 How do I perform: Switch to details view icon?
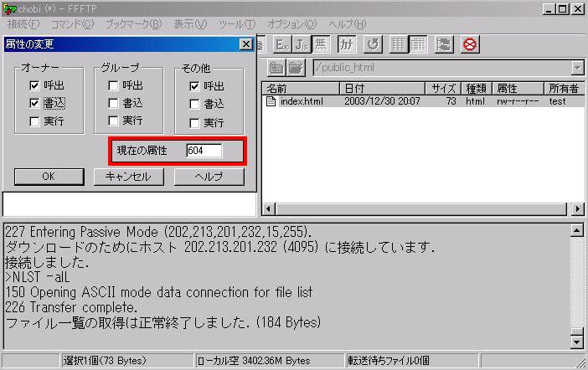tap(419, 44)
